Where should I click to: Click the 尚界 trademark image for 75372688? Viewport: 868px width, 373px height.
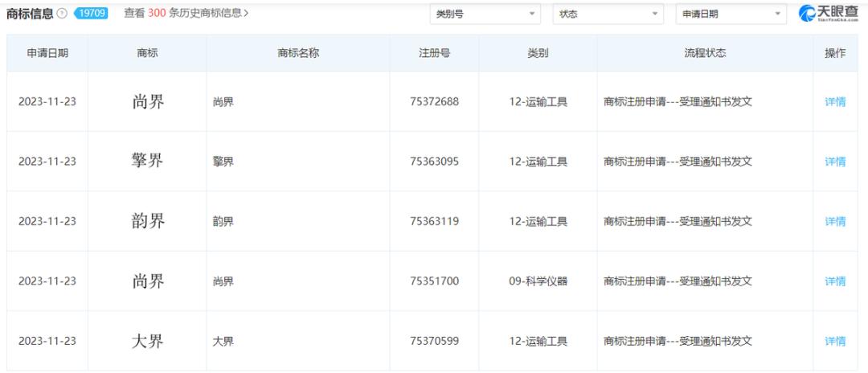147,102
